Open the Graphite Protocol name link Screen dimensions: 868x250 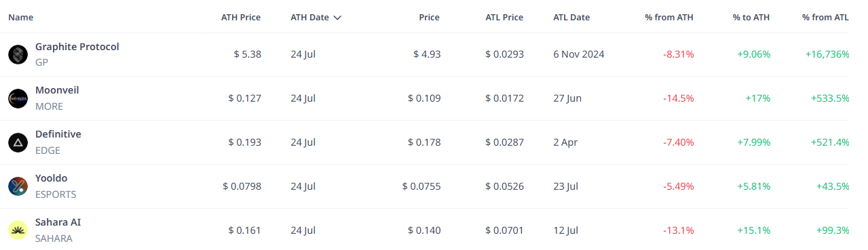pos(77,47)
